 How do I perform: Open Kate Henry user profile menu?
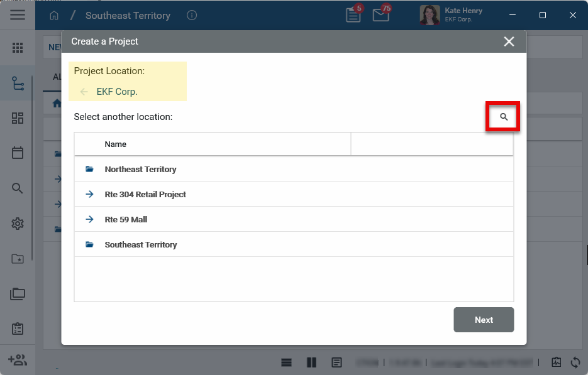click(x=452, y=15)
